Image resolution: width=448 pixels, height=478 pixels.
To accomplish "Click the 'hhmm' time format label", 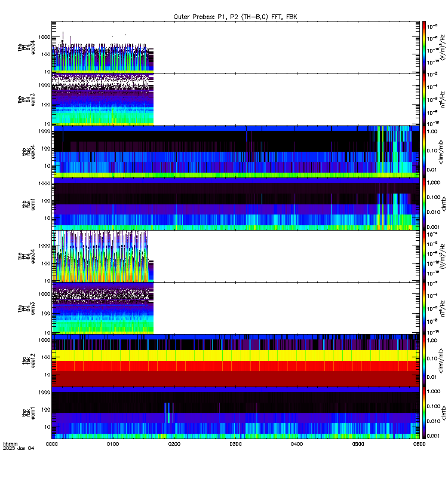I will 10,444.
